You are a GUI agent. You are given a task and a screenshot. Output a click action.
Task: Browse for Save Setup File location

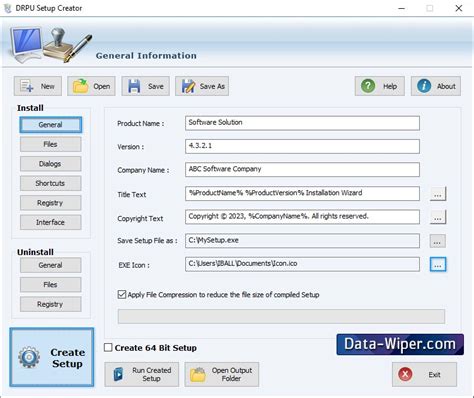(438, 241)
